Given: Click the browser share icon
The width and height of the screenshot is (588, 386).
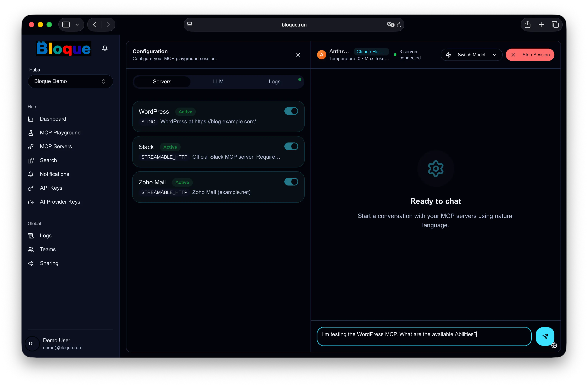Looking at the screenshot, I should pos(527,24).
